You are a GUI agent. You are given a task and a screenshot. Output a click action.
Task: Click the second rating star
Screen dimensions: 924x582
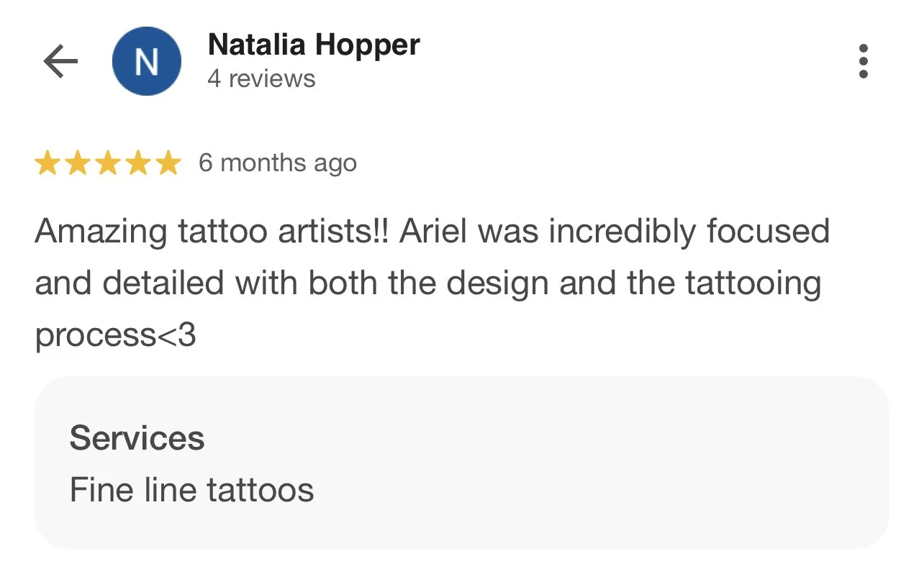(x=77, y=163)
